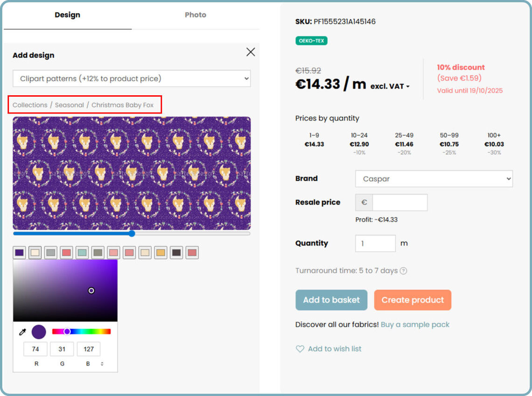The height and width of the screenshot is (396, 532).
Task: Close the Add design panel
Action: pos(251,52)
